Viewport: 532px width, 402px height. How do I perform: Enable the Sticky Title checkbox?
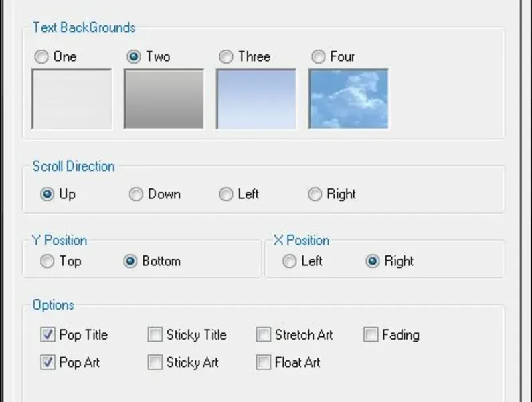155,334
